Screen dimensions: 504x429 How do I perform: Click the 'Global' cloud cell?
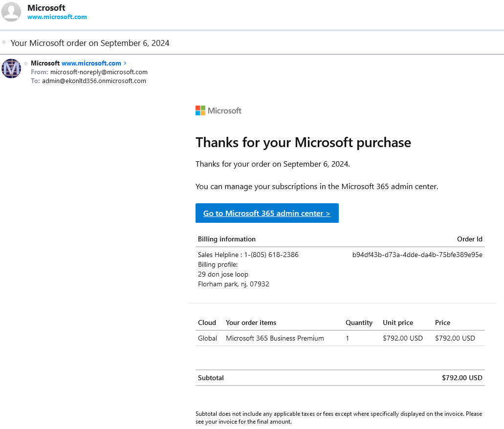pos(207,339)
